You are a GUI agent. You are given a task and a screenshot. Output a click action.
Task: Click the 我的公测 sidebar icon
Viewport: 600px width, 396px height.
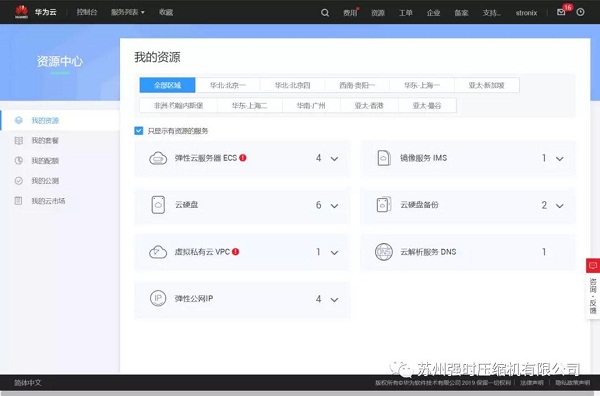pyautogui.click(x=18, y=181)
